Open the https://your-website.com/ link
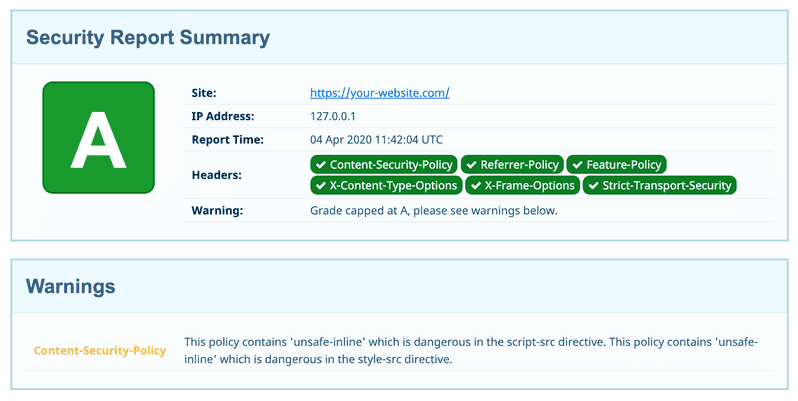Screen dimensions: 798x401 pos(380,93)
